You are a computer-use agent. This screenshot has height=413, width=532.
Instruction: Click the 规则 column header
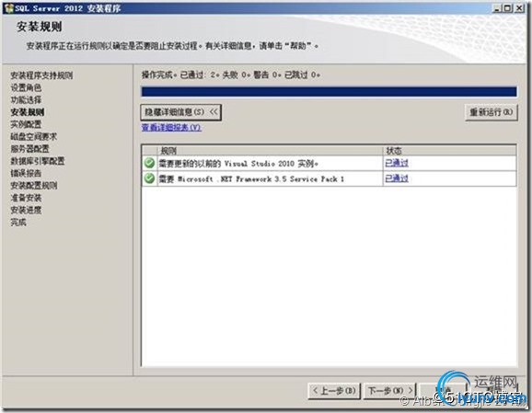[x=270, y=150]
